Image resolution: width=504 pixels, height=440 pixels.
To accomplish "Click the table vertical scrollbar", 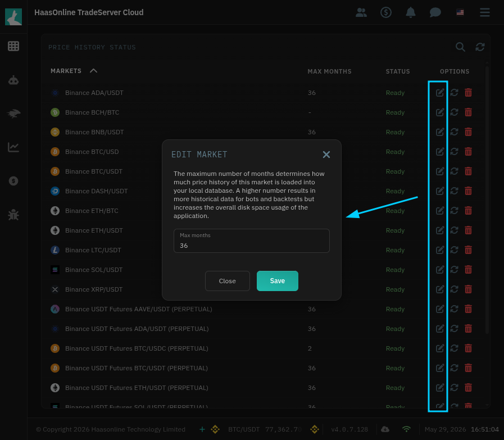I will point(487,199).
